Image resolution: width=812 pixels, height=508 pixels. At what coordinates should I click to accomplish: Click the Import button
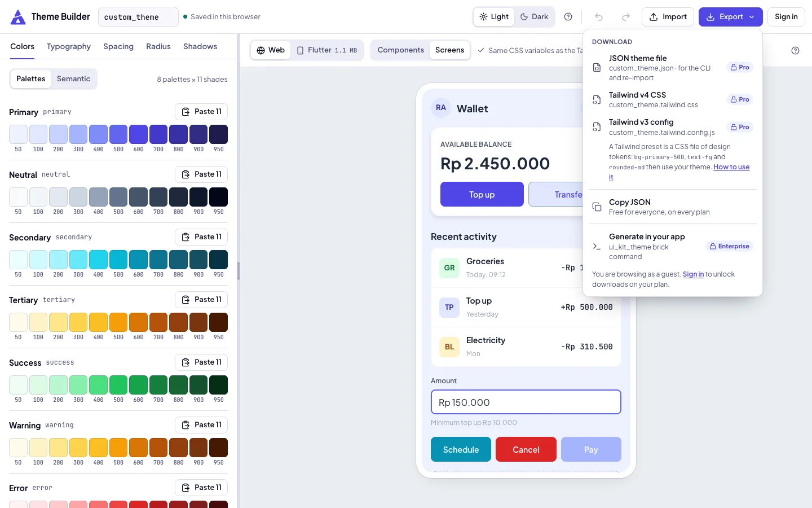tap(668, 17)
